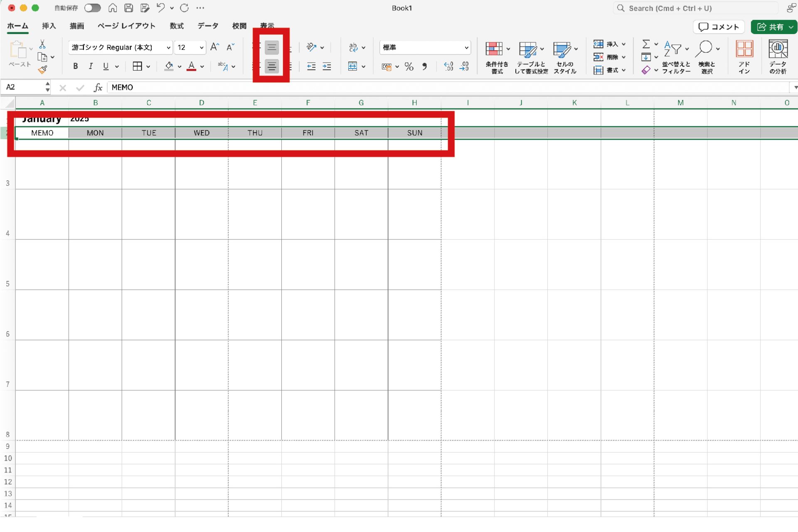This screenshot has height=532, width=798.
Task: Toggle center horizontal alignment
Action: pyautogui.click(x=272, y=66)
